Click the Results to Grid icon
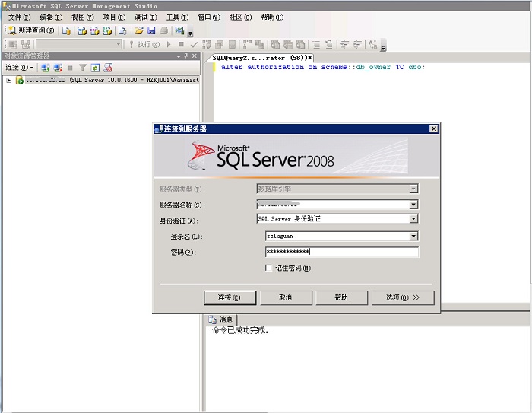Image resolution: width=532 pixels, height=413 pixels. [288, 44]
